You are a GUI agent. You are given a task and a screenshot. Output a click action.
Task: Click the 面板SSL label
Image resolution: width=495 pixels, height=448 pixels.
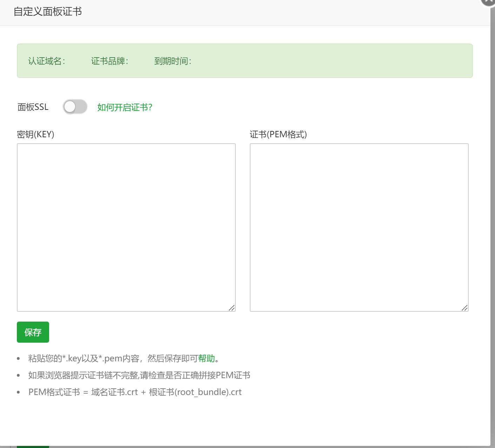[33, 107]
